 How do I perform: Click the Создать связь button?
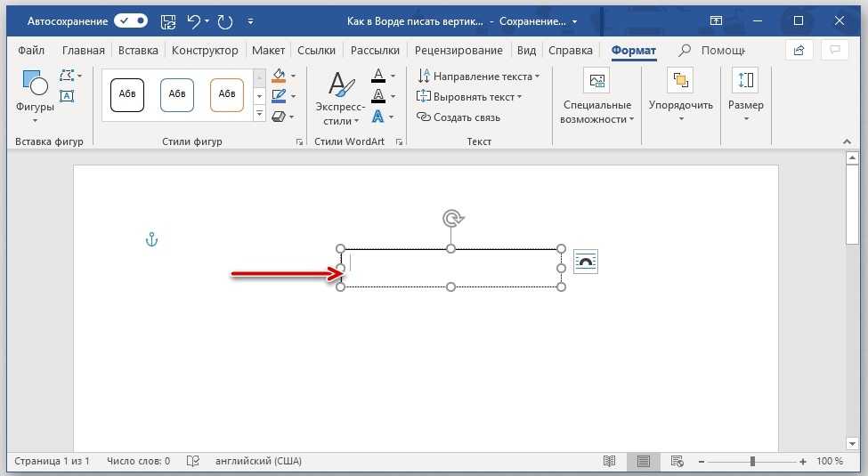click(x=458, y=117)
